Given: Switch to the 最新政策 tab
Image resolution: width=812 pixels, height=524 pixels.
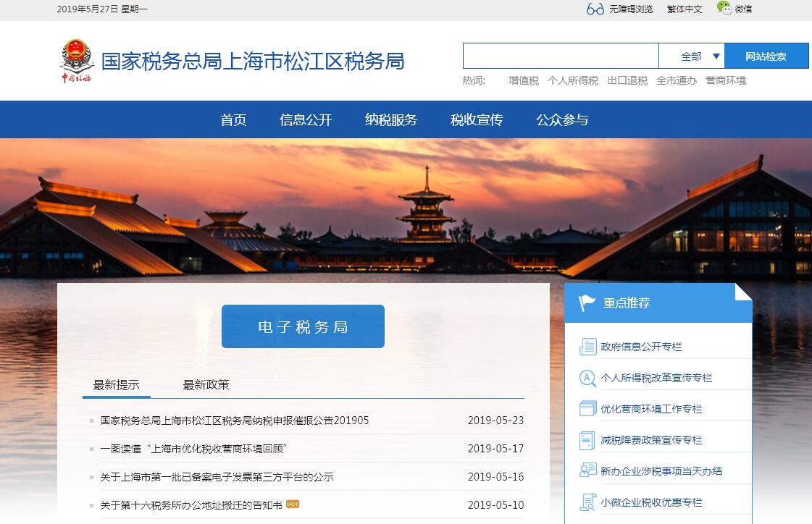Looking at the screenshot, I should coord(206,384).
